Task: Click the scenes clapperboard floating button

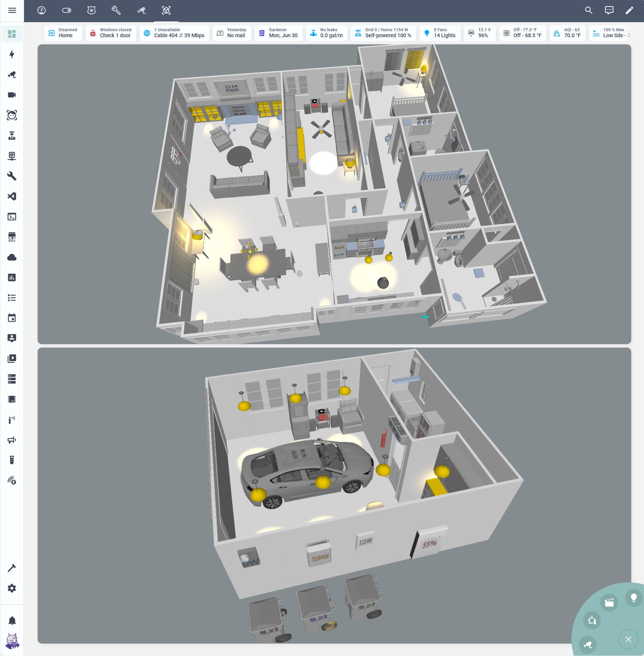Action: 609,603
